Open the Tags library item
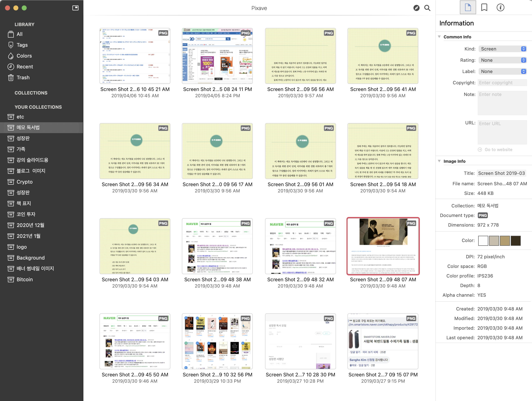Screen dimensions: 532x401 click(22, 45)
